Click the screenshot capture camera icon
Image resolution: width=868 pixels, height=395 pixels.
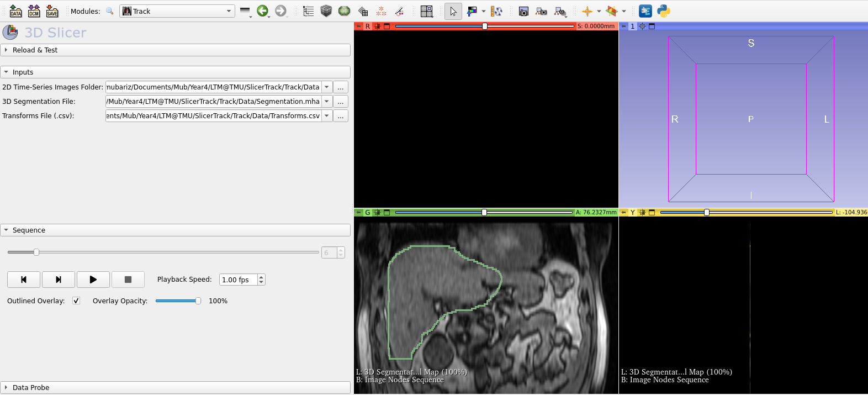[x=523, y=11]
